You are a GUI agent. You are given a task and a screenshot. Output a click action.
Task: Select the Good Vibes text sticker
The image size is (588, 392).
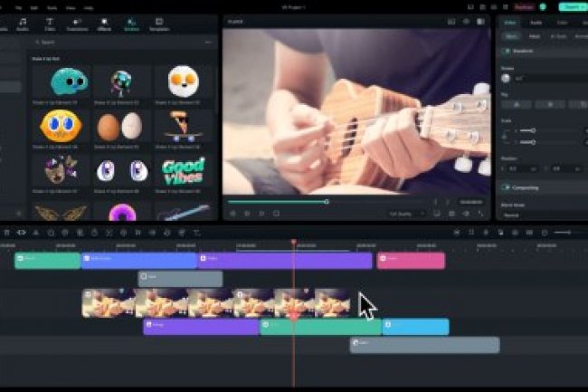coord(183,171)
